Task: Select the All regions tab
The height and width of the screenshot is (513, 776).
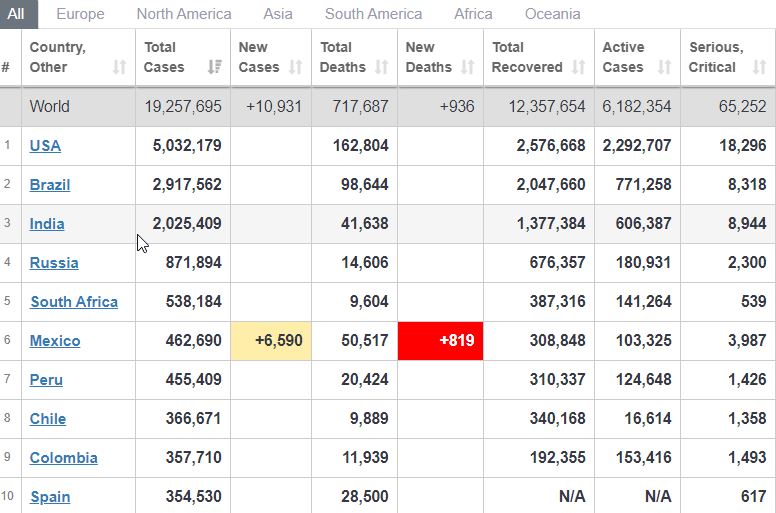Action: 16,14
